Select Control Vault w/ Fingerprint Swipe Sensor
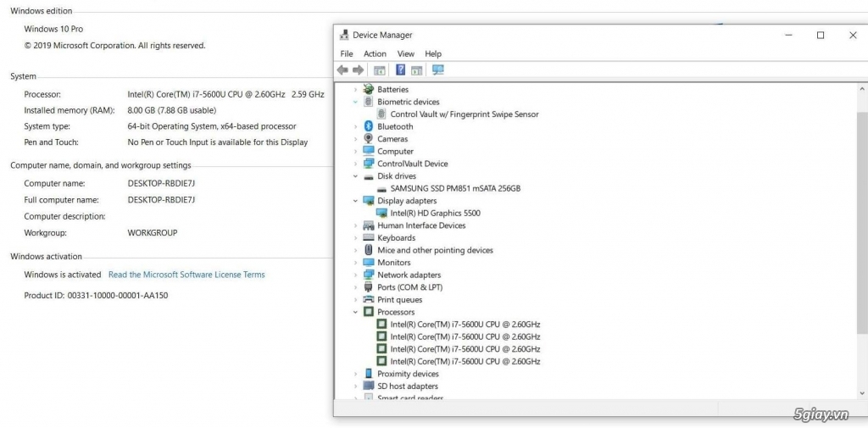This screenshot has width=868, height=428. coord(465,114)
